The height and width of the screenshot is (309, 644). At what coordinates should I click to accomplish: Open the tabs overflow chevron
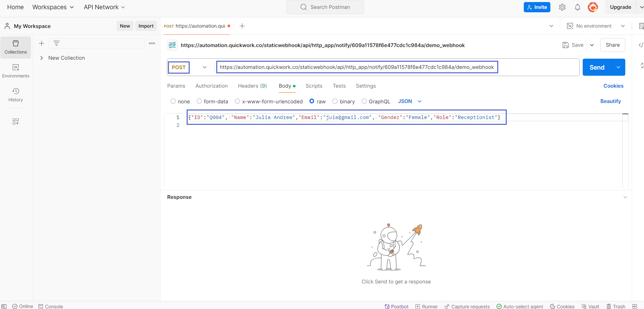coord(551,26)
